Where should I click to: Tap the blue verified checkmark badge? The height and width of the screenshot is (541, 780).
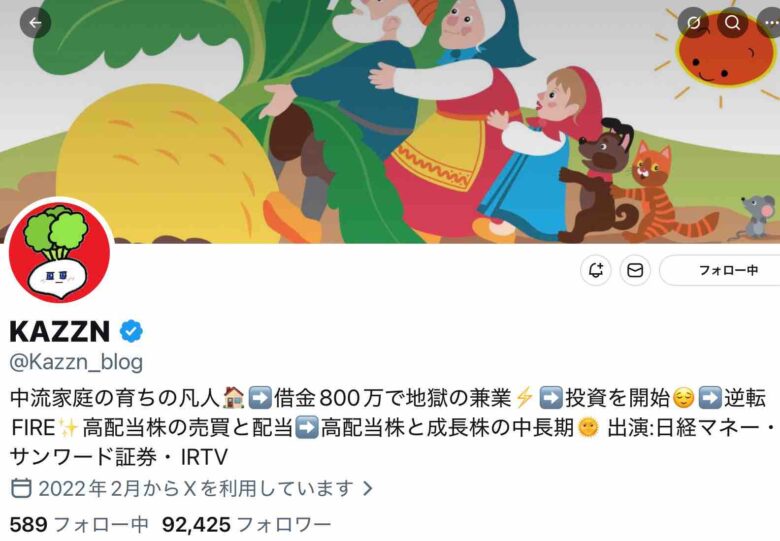click(131, 331)
